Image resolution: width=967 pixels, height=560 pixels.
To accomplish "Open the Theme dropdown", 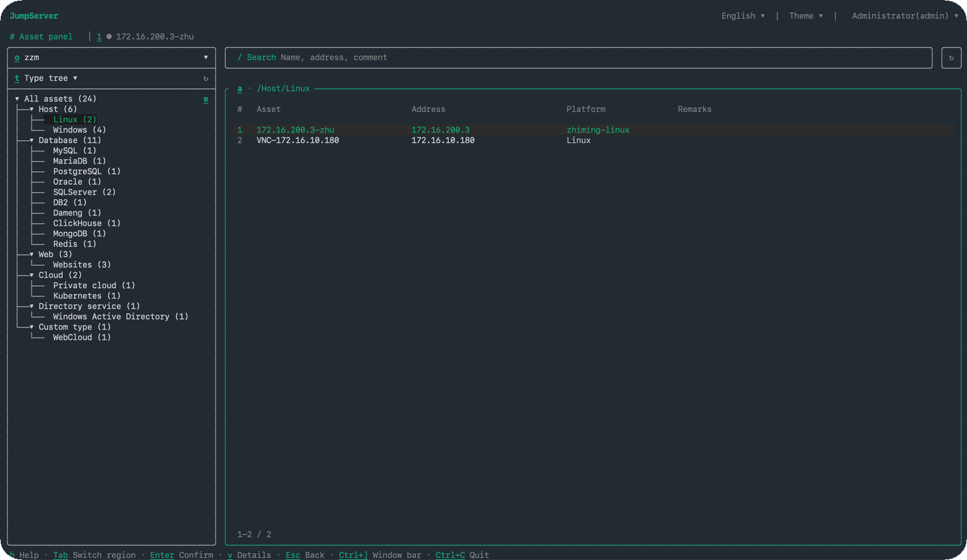I will coord(806,16).
